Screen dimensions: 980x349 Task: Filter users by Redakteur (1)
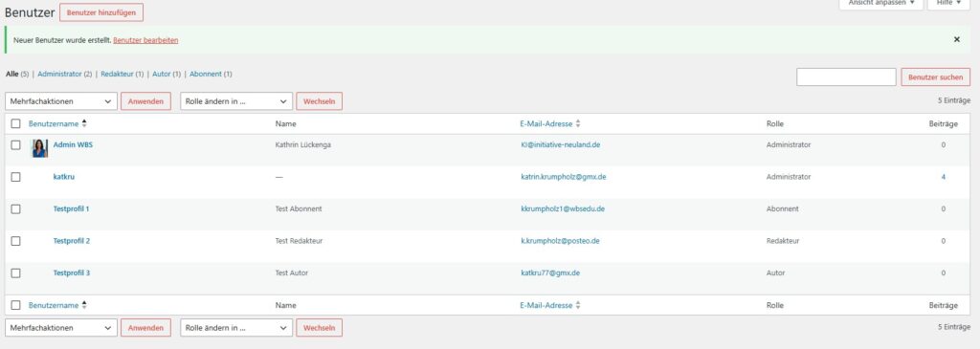click(x=122, y=74)
